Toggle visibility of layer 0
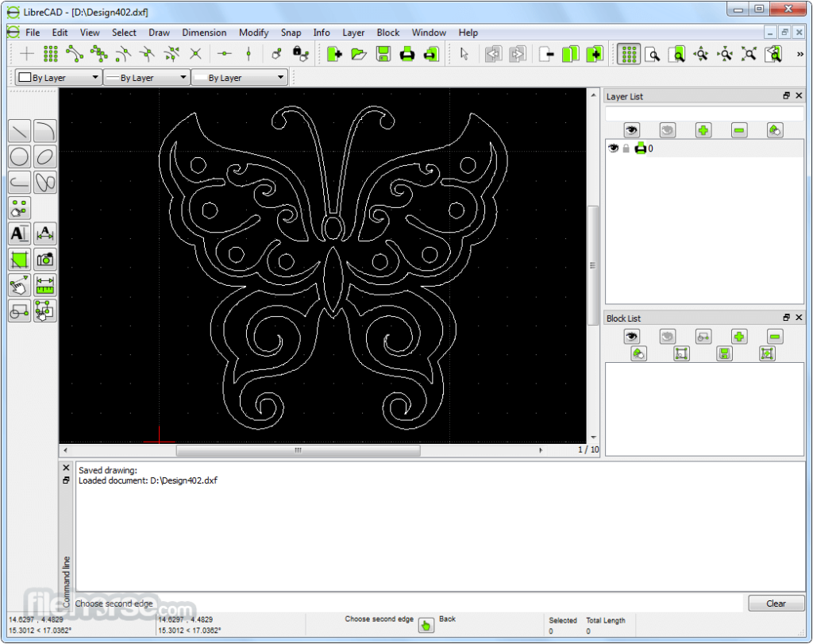 click(612, 148)
